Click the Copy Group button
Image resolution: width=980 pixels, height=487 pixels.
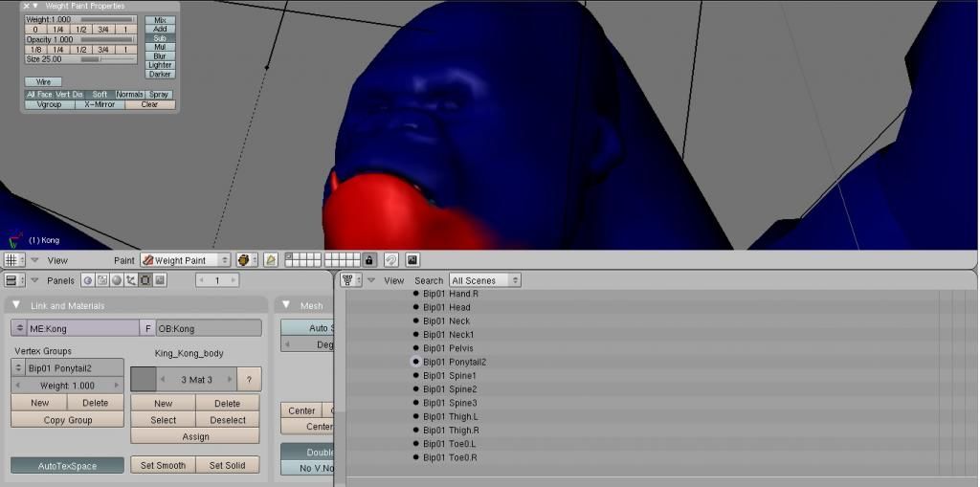[x=67, y=420]
